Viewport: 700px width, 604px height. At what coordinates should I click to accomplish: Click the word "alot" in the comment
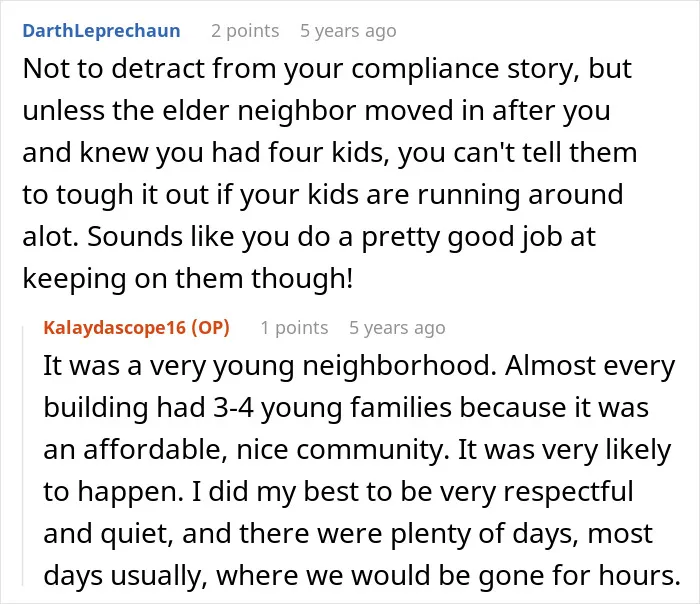[x=49, y=237]
